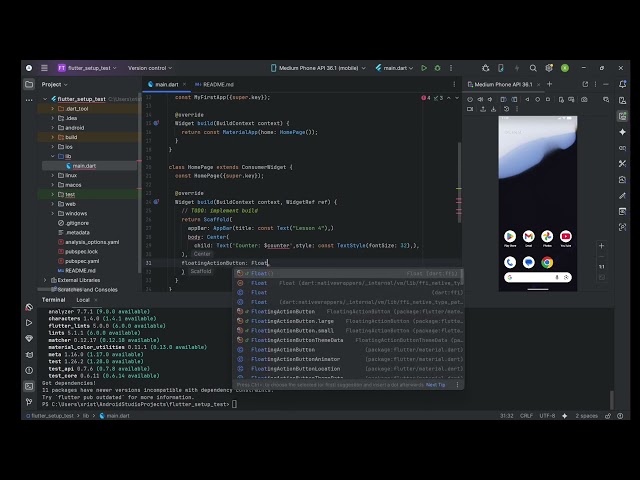Viewport: 640px width, 480px height.
Task: Emulator volume up button
Action: point(480,99)
